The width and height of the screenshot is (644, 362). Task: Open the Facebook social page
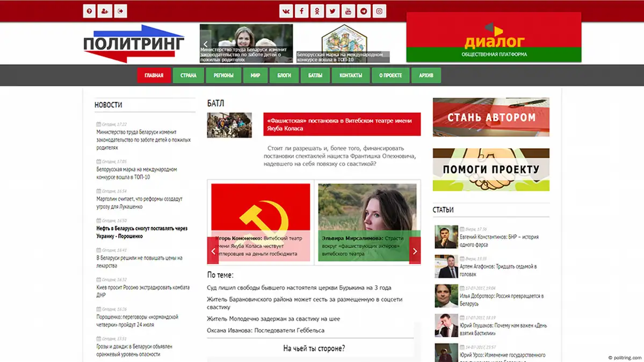click(x=301, y=11)
